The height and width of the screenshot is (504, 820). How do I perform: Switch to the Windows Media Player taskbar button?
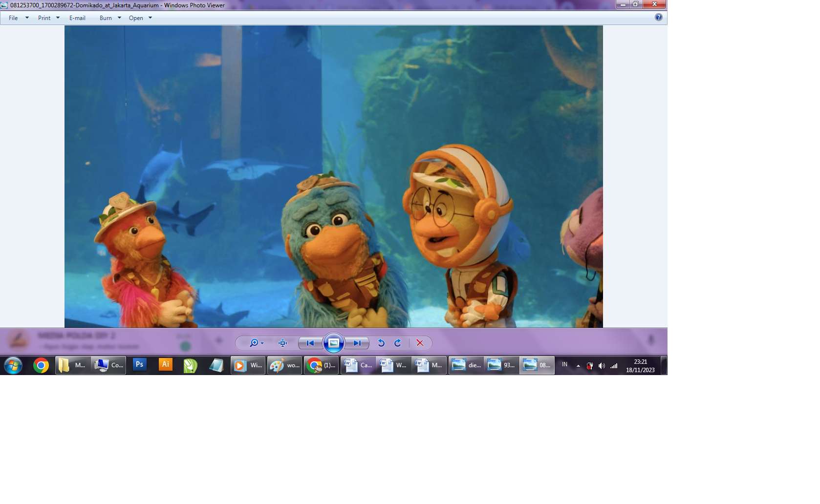[x=248, y=365]
